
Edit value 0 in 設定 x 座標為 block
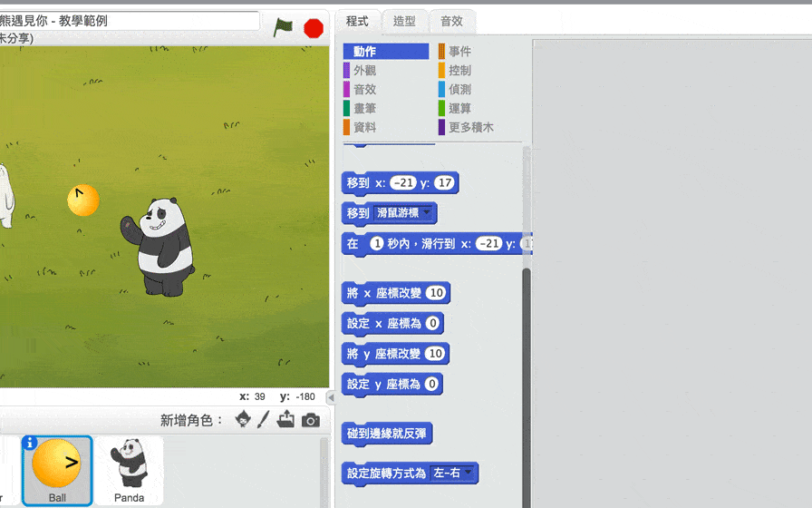click(x=433, y=323)
